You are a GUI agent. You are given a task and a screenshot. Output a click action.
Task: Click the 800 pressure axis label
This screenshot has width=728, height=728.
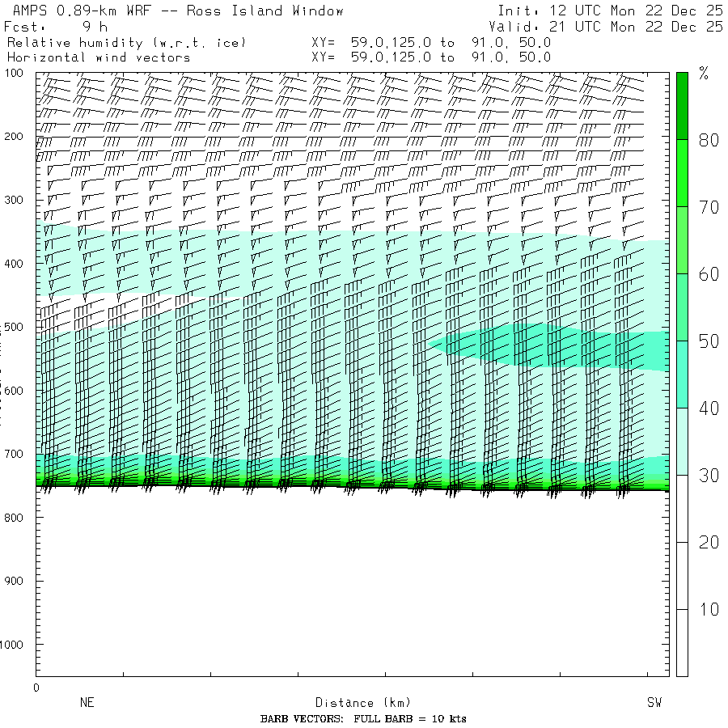point(14,518)
